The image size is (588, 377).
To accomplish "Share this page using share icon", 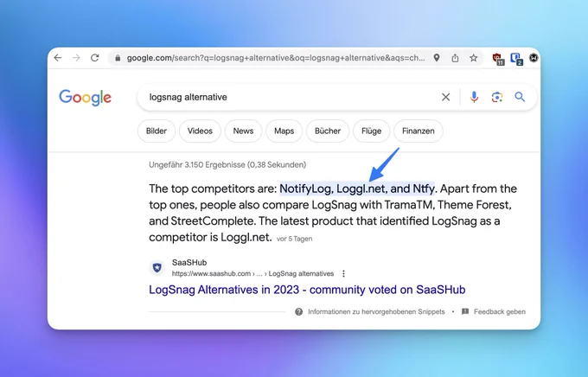I will pos(455,58).
